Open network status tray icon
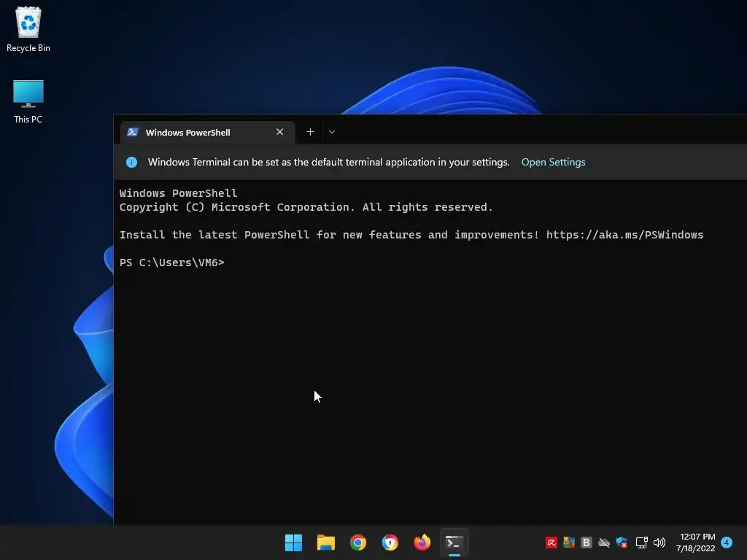 [642, 542]
